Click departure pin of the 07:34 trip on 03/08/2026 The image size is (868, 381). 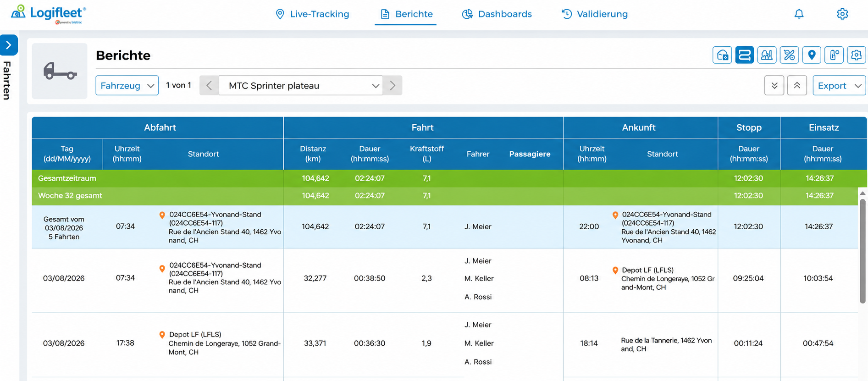point(162,269)
